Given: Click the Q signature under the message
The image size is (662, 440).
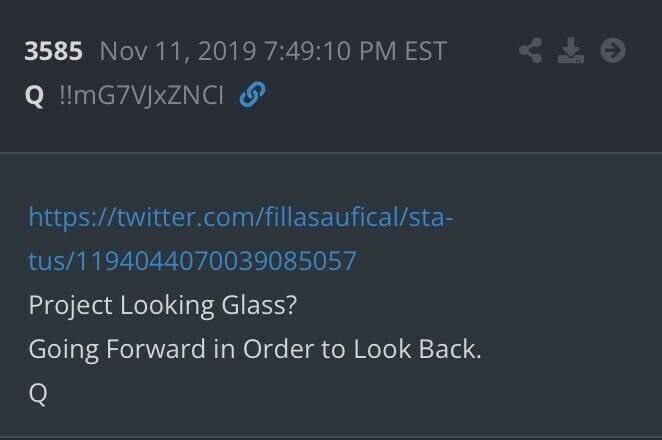Looking at the screenshot, I should tap(38, 393).
